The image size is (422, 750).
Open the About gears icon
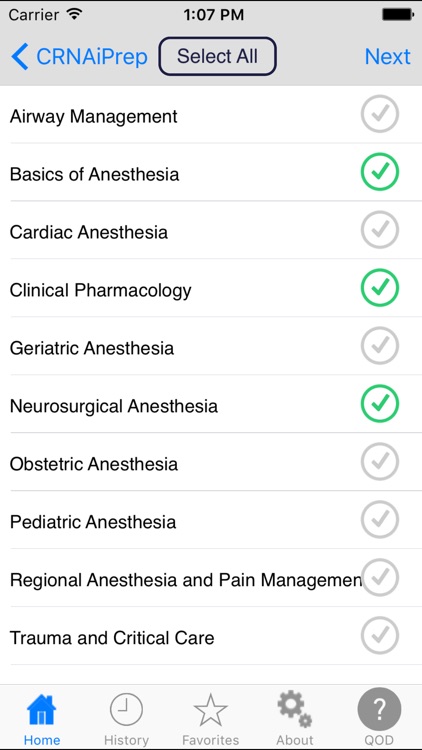pos(295,710)
